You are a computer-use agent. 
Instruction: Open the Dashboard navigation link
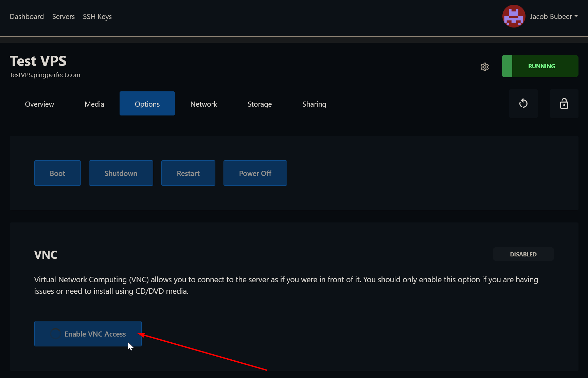click(x=27, y=17)
